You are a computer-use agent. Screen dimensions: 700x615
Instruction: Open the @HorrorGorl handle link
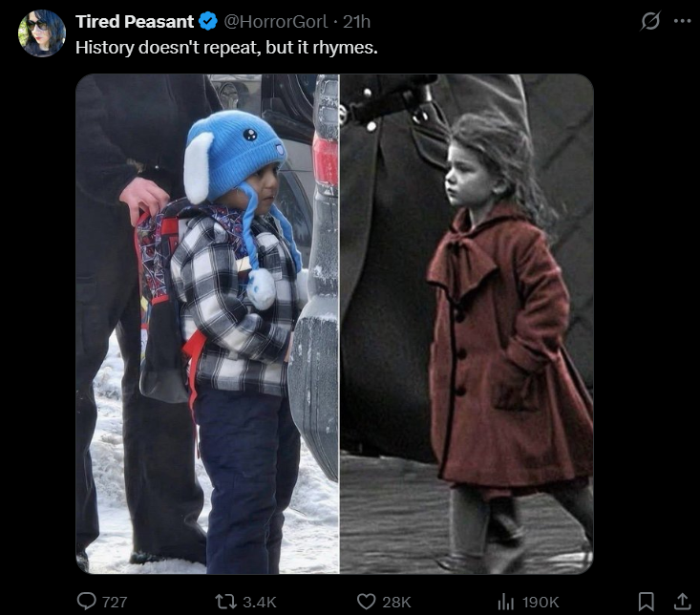[275, 21]
